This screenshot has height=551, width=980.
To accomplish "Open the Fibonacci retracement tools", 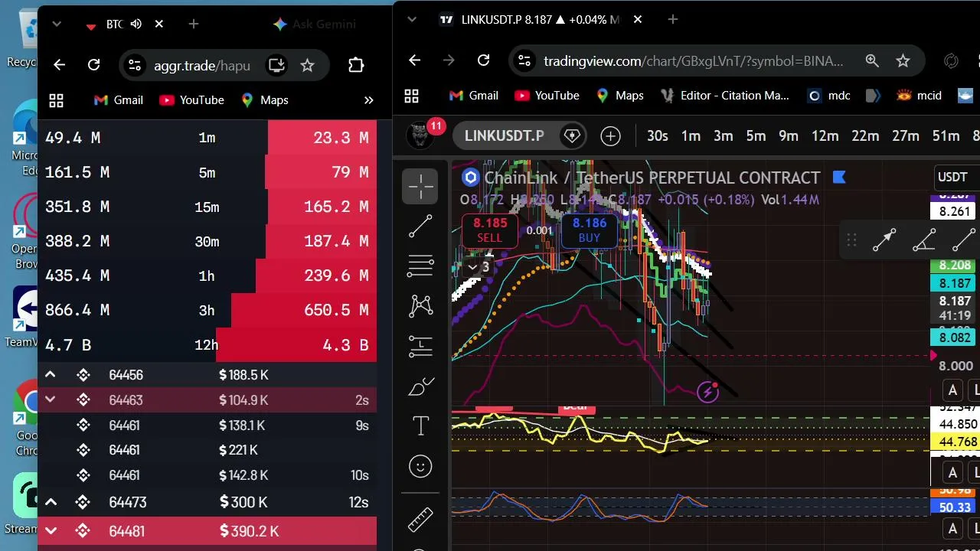I will click(420, 266).
